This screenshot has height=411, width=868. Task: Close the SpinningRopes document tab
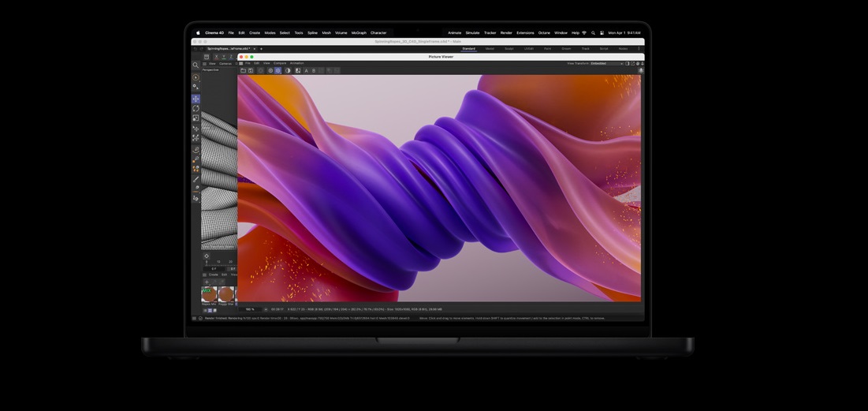tap(255, 49)
